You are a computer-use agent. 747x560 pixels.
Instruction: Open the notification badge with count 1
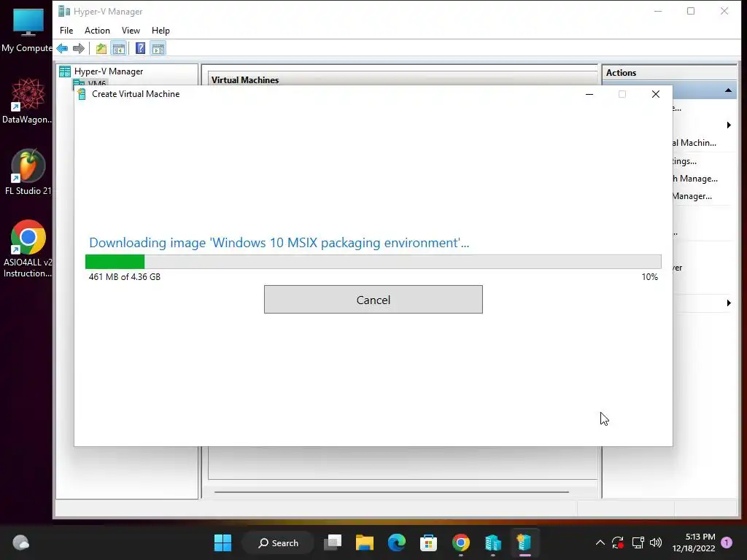(x=727, y=542)
